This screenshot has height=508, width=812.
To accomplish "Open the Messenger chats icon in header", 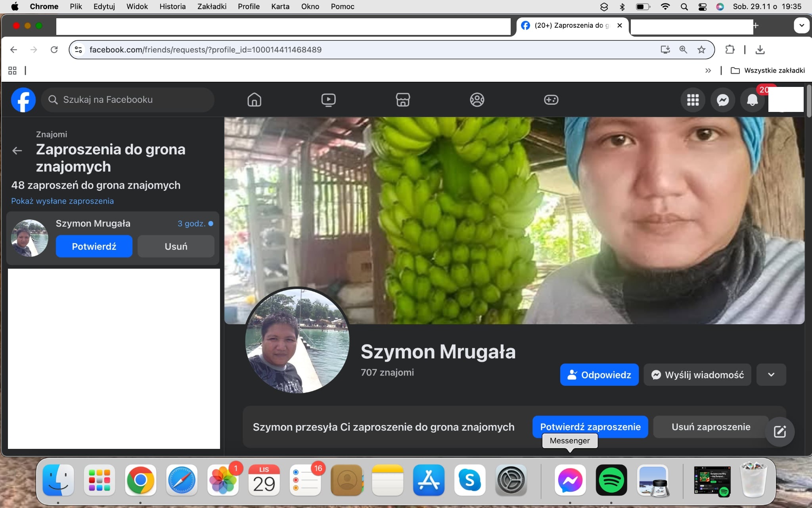I will [x=722, y=100].
